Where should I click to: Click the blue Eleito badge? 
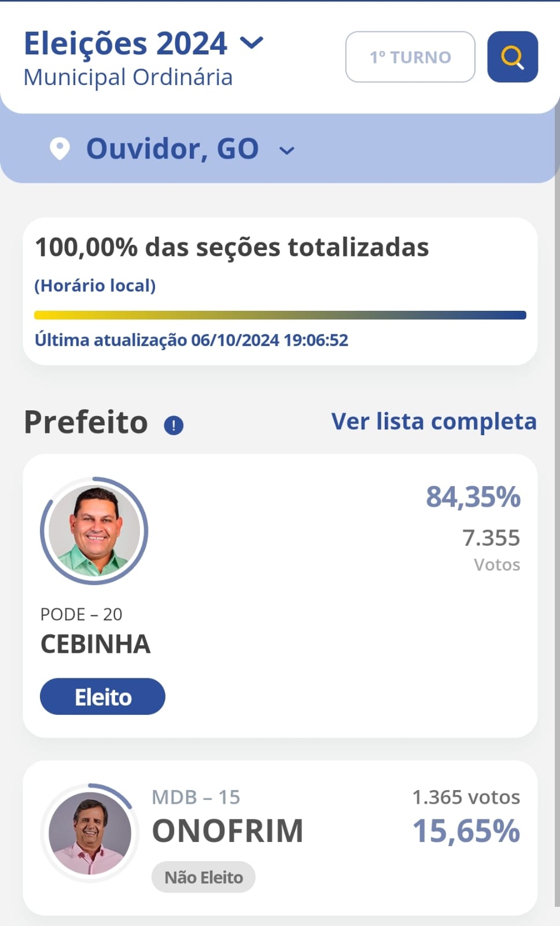pos(102,696)
